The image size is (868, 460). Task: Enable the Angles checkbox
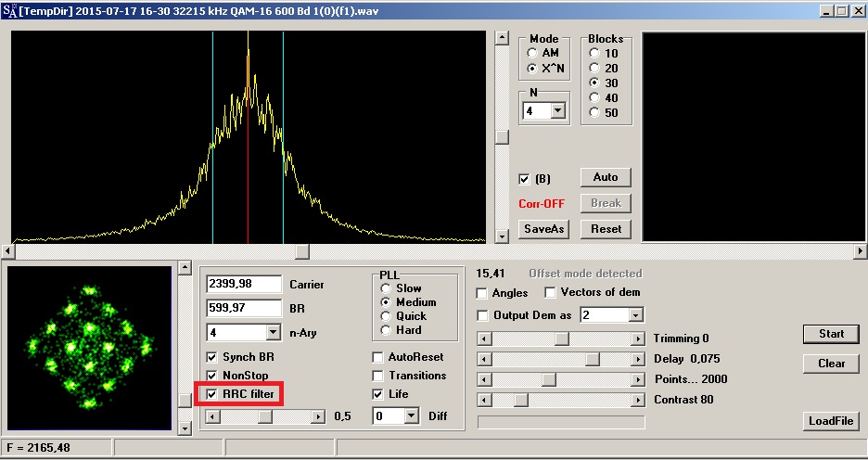click(482, 293)
